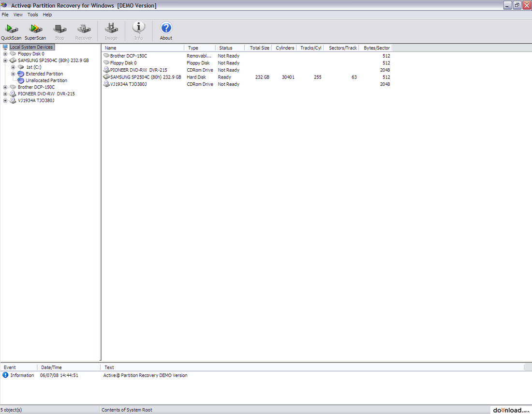This screenshot has height=414, width=532.
Task: Sort list by Cylinders column header
Action: coord(283,48)
